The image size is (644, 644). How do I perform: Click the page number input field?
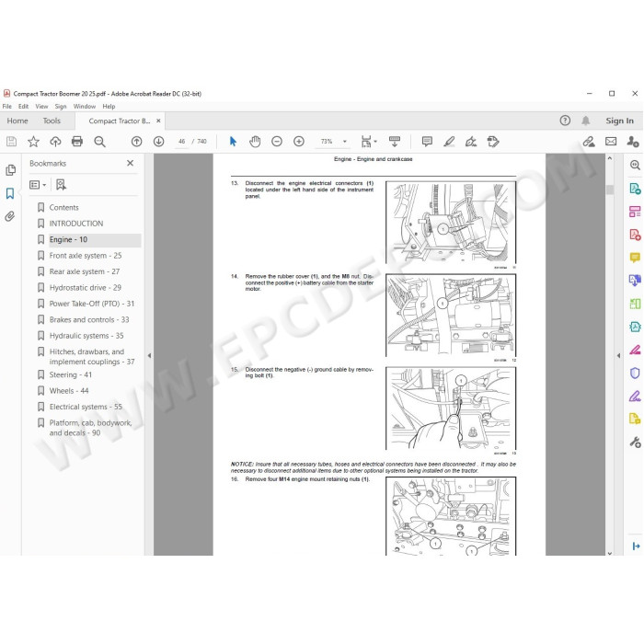click(x=181, y=142)
